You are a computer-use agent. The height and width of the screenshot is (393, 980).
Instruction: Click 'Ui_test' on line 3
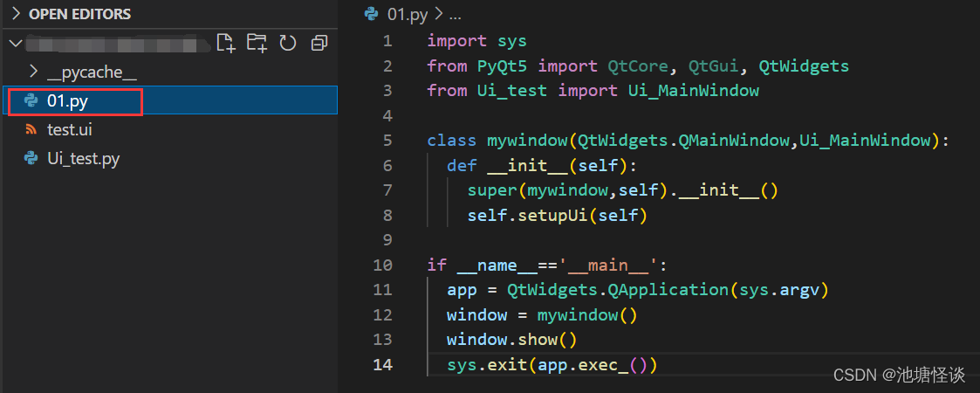point(512,92)
